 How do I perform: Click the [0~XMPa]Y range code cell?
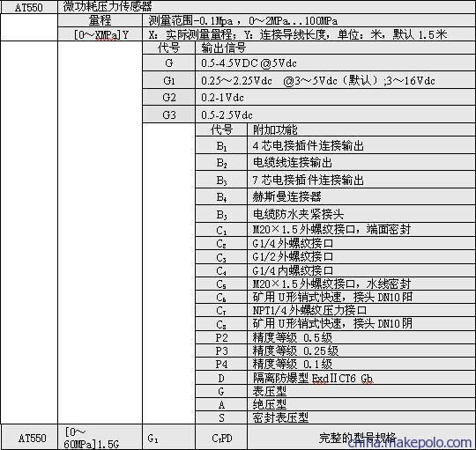pyautogui.click(x=100, y=34)
